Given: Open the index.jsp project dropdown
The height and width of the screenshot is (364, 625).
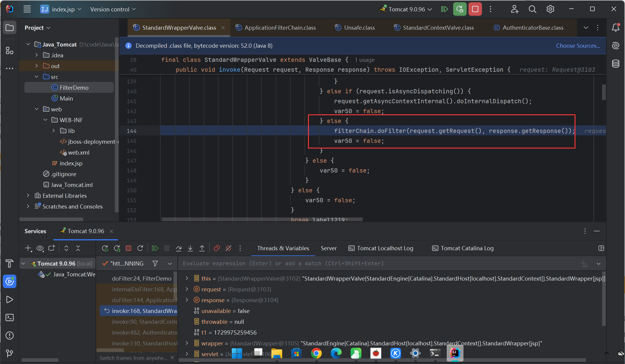Looking at the screenshot, I should [61, 9].
